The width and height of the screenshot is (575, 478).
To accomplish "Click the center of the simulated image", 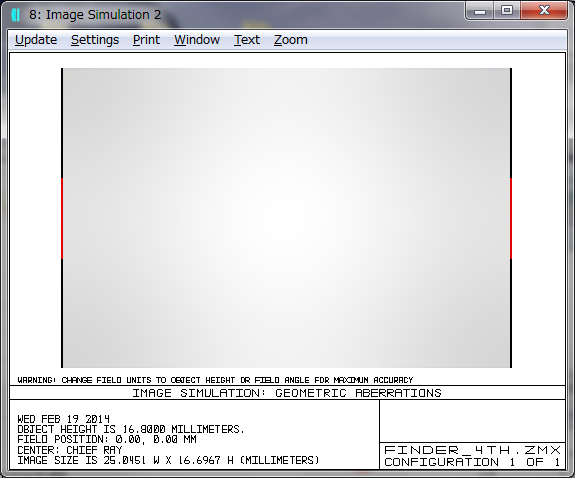I will click(286, 218).
